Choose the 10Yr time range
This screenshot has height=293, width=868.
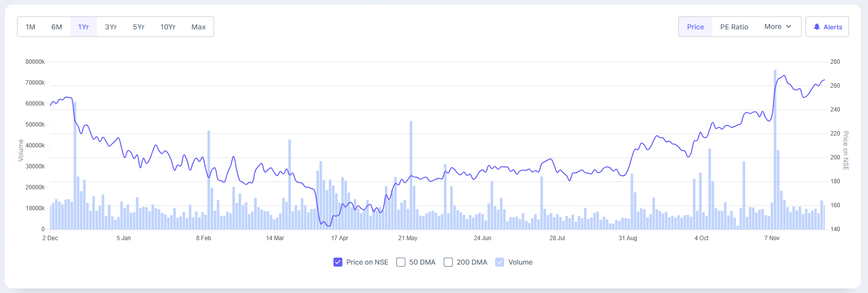(x=168, y=27)
